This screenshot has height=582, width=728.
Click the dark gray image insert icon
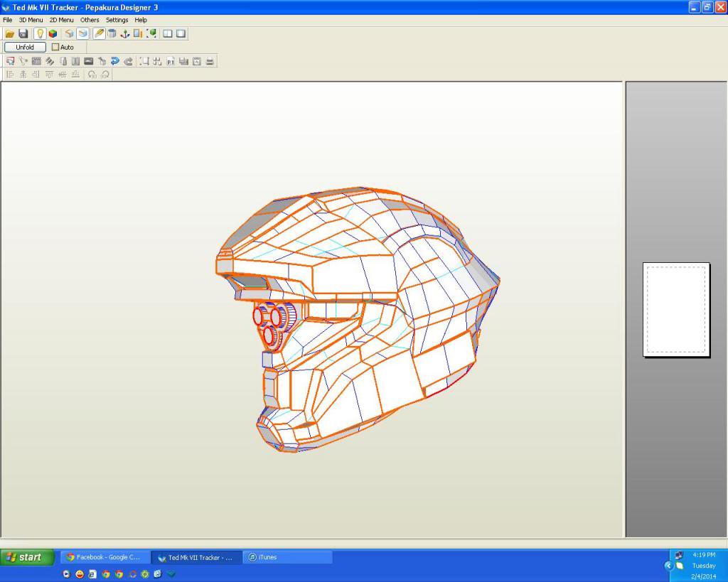(x=89, y=61)
